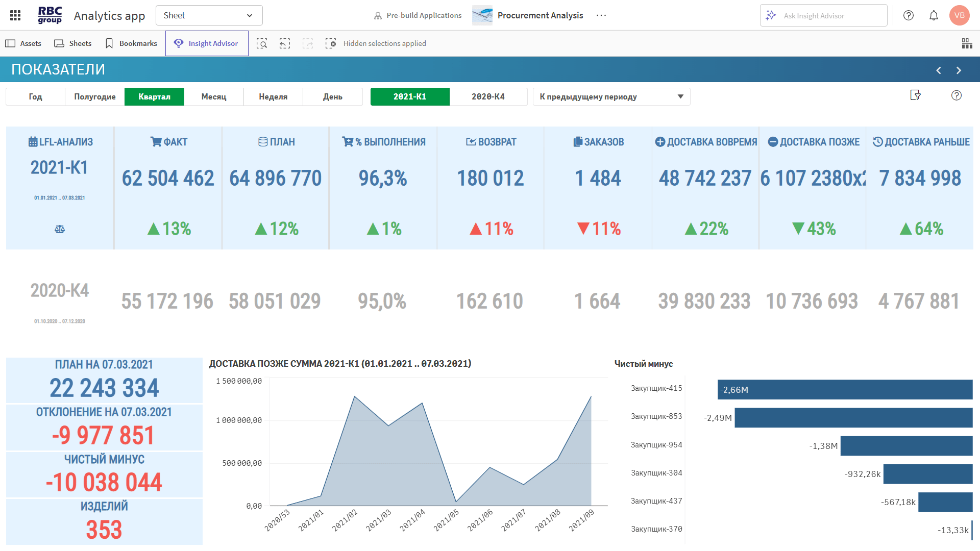This screenshot has width=980, height=551.
Task: Open the sheet grid view icon at right
Action: pyautogui.click(x=967, y=43)
